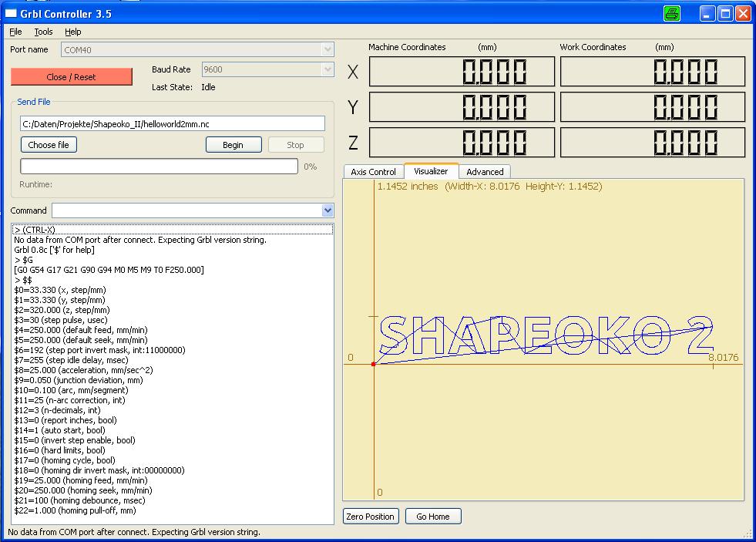Open the Command history dropdown arrow
The image size is (756, 542).
pyautogui.click(x=328, y=210)
